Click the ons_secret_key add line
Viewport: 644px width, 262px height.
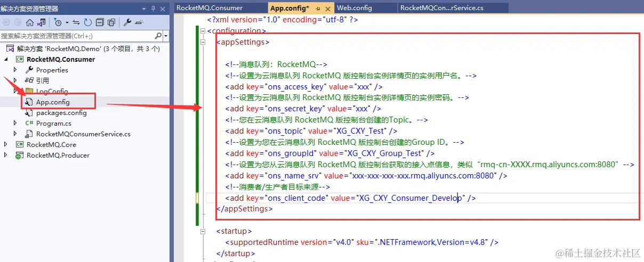pyautogui.click(x=303, y=109)
